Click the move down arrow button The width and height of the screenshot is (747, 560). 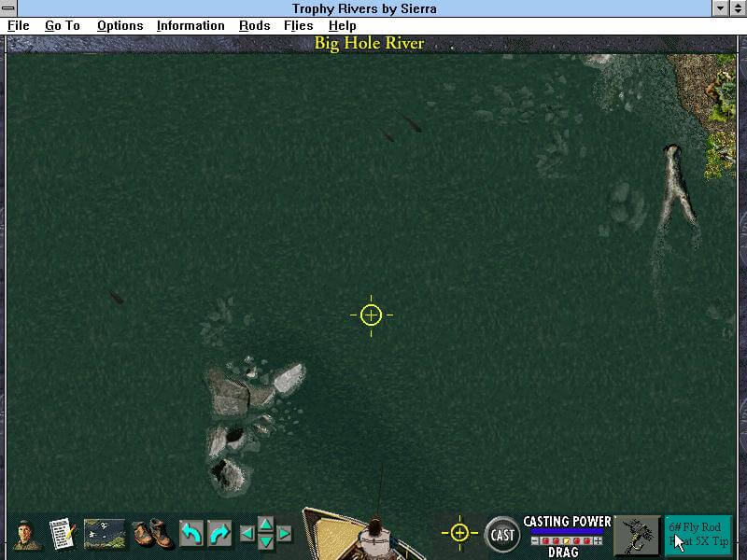point(265,541)
